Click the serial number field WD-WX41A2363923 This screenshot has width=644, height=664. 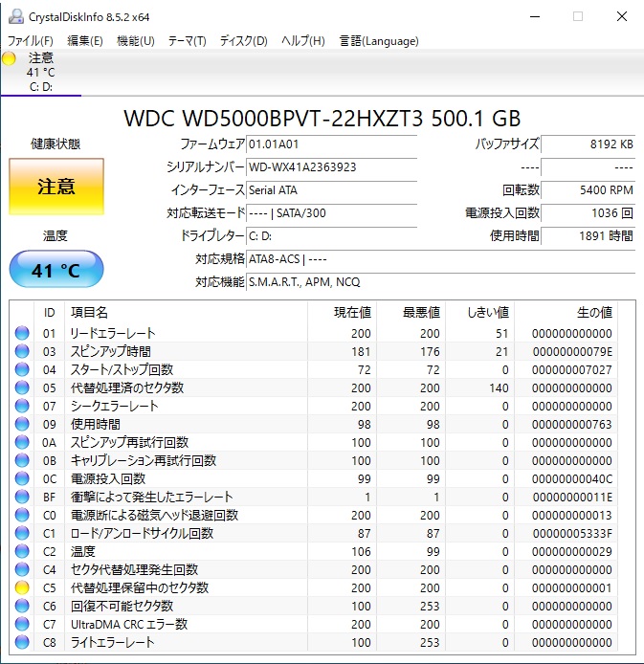click(x=331, y=167)
